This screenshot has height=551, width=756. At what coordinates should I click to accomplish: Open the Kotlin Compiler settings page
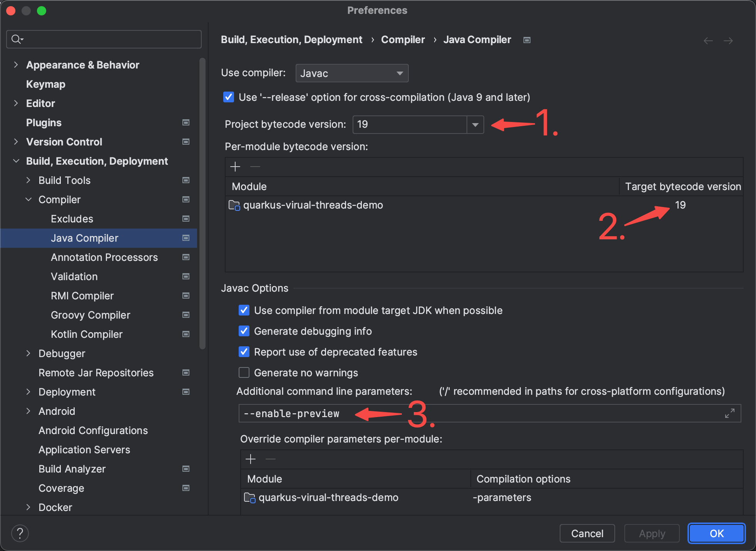click(87, 334)
